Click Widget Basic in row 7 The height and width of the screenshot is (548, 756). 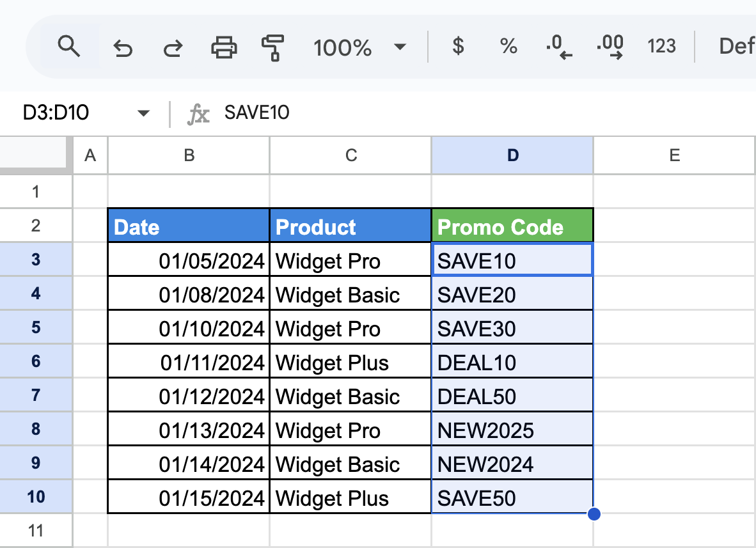(x=350, y=395)
